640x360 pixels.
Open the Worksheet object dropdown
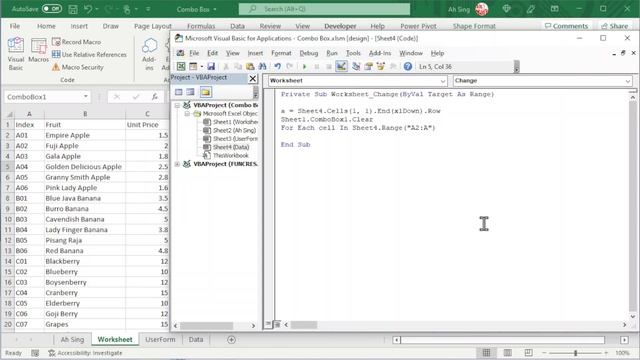[443, 81]
